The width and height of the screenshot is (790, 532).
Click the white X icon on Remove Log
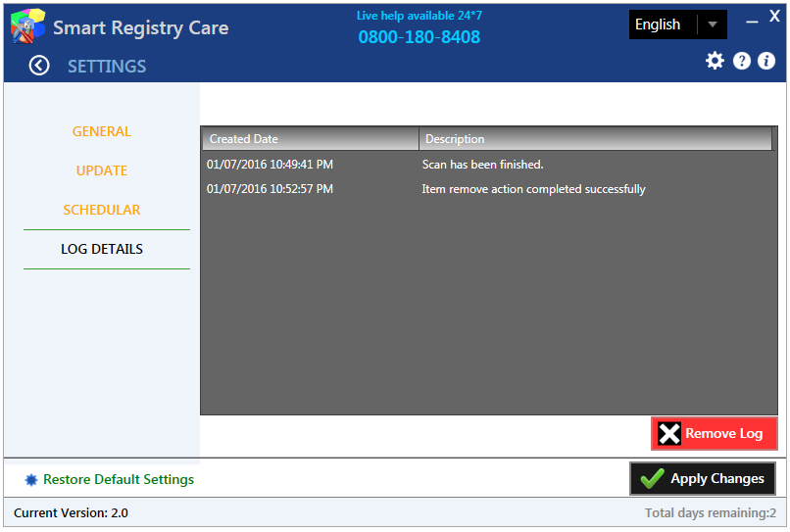click(669, 433)
